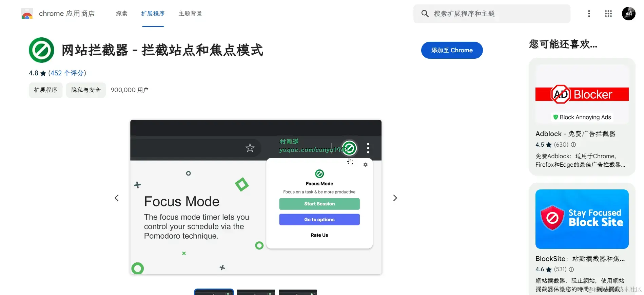Select the third screenshot thumbnail
The image size is (644, 295).
[298, 292]
